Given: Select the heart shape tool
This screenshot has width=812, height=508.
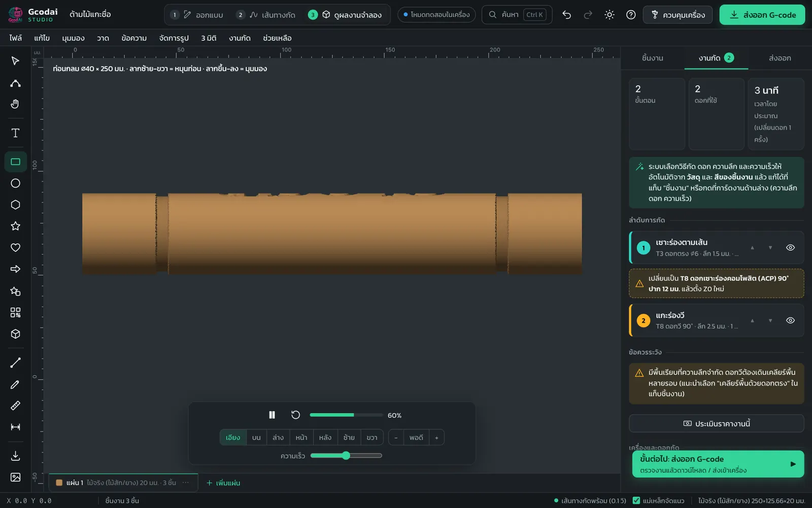Looking at the screenshot, I should pyautogui.click(x=15, y=247).
